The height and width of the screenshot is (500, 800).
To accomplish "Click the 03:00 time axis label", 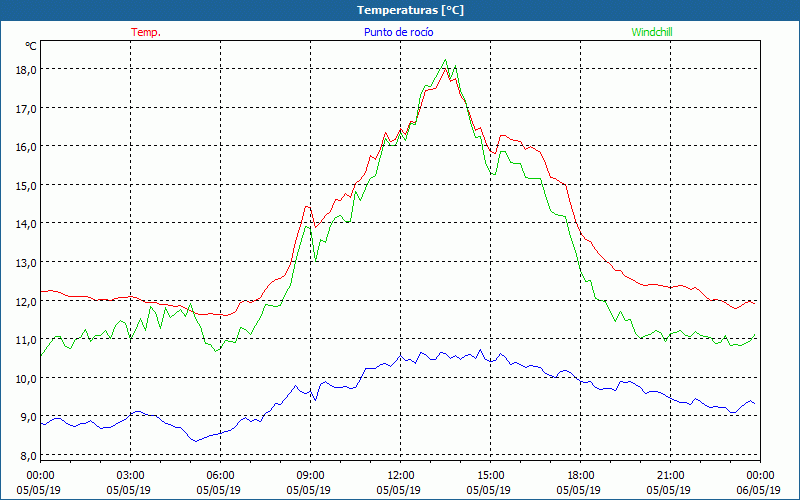I will [131, 476].
